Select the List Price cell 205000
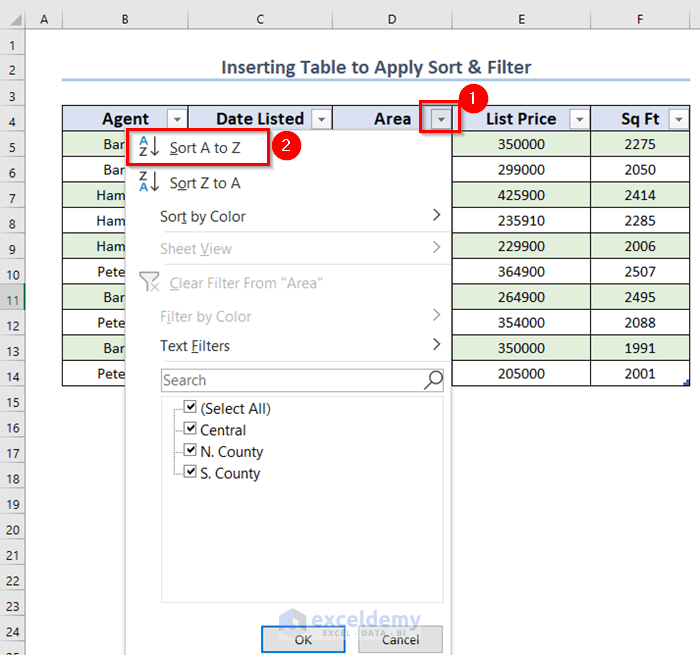The width and height of the screenshot is (700, 655). pos(521,373)
